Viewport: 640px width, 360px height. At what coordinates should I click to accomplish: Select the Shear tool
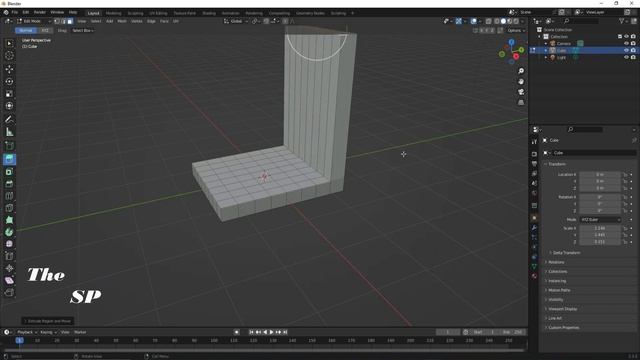pos(9,280)
